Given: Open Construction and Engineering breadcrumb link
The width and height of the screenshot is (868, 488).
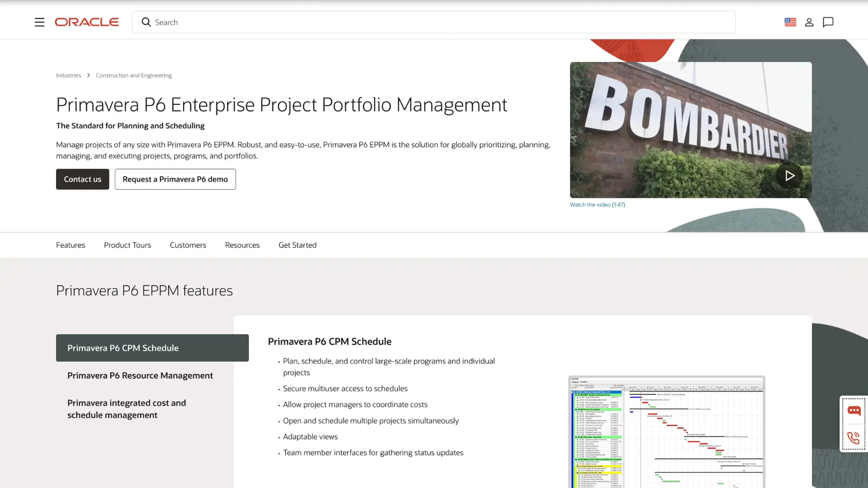Looking at the screenshot, I should point(134,75).
